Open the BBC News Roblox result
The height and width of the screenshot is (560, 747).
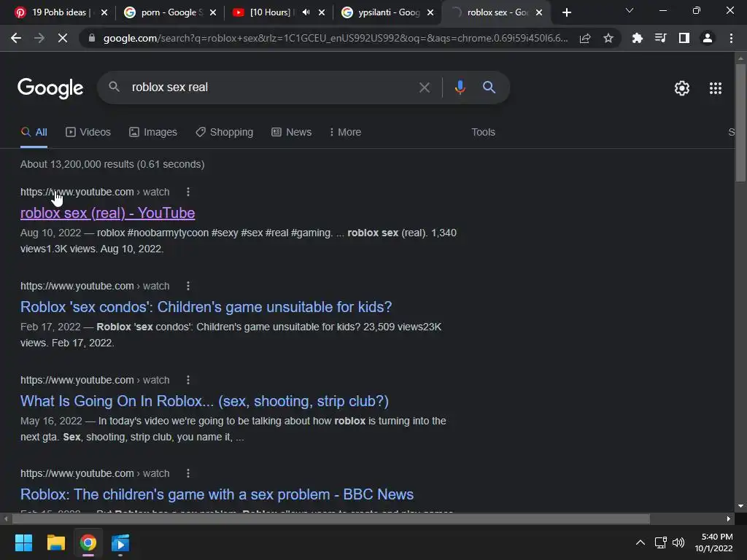217,494
